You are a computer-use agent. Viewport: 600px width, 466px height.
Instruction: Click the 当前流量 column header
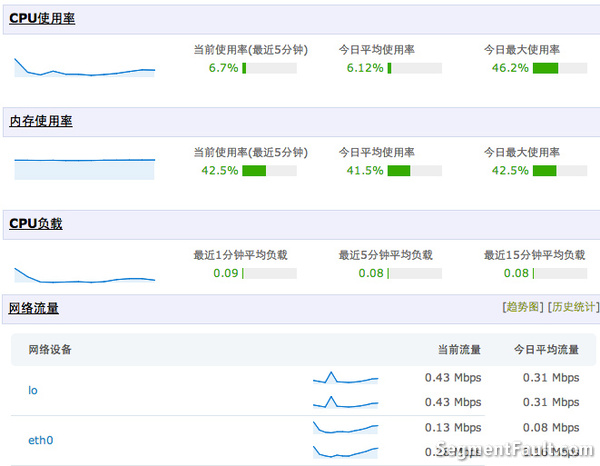459,350
